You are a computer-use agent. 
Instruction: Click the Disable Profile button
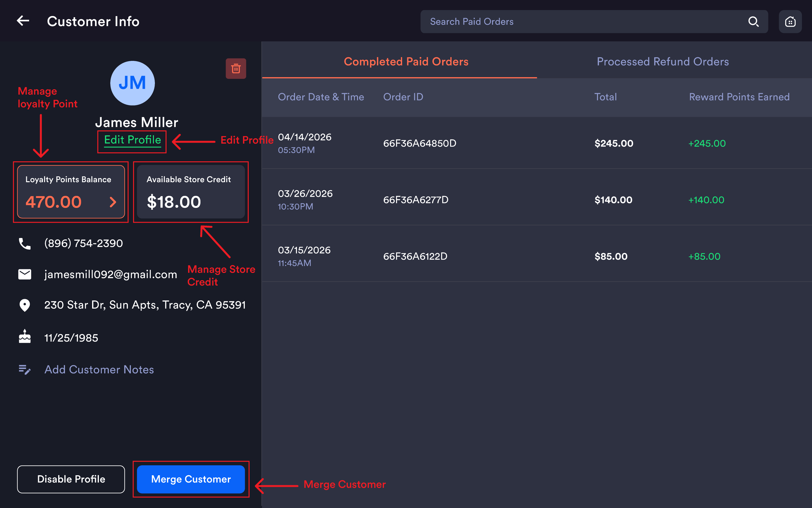pyautogui.click(x=71, y=479)
